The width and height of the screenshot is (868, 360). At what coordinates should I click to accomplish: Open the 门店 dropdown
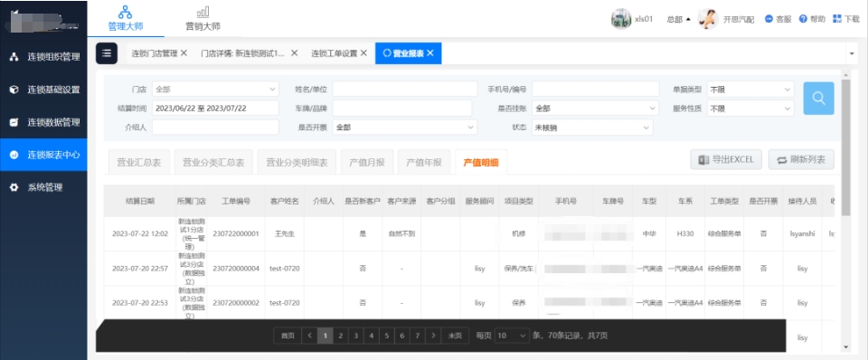pyautogui.click(x=215, y=89)
